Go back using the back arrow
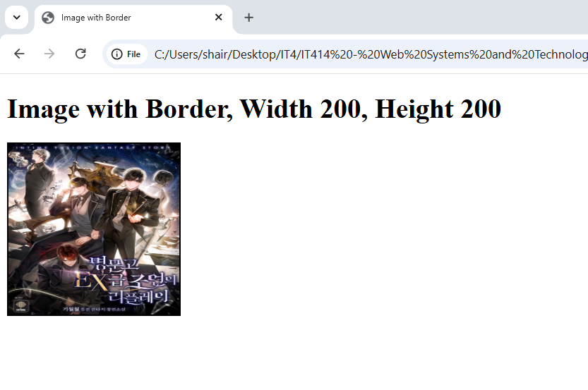 point(19,54)
